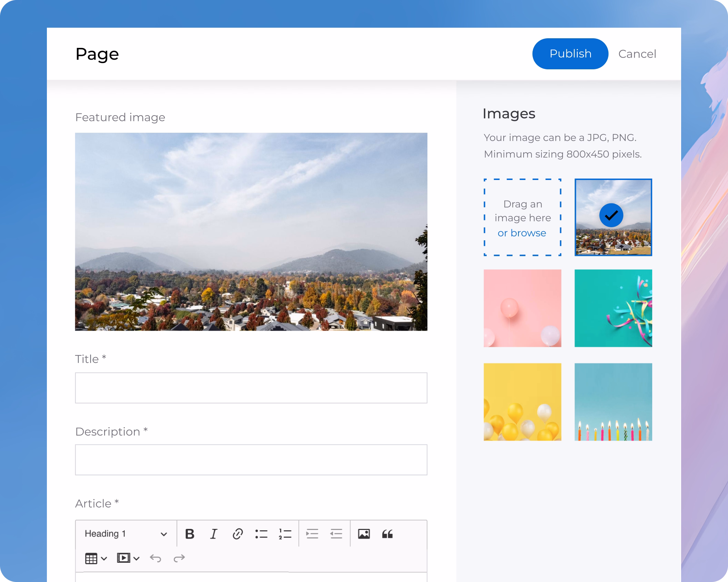The width and height of the screenshot is (728, 582).
Task: Toggle bold formatting in article toolbar
Action: [x=190, y=534]
